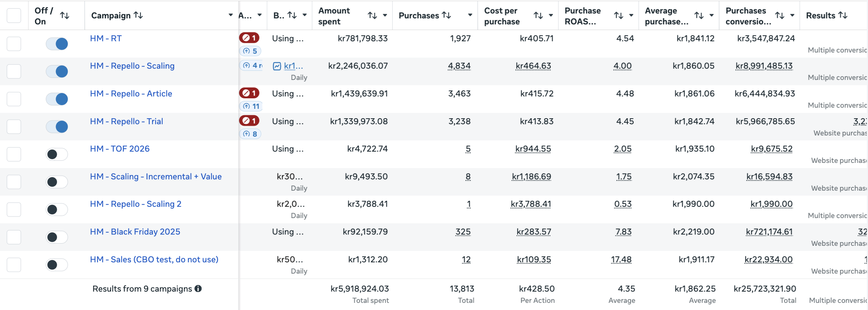
Task: Sort by Cost per purchase arrows
Action: pyautogui.click(x=538, y=15)
